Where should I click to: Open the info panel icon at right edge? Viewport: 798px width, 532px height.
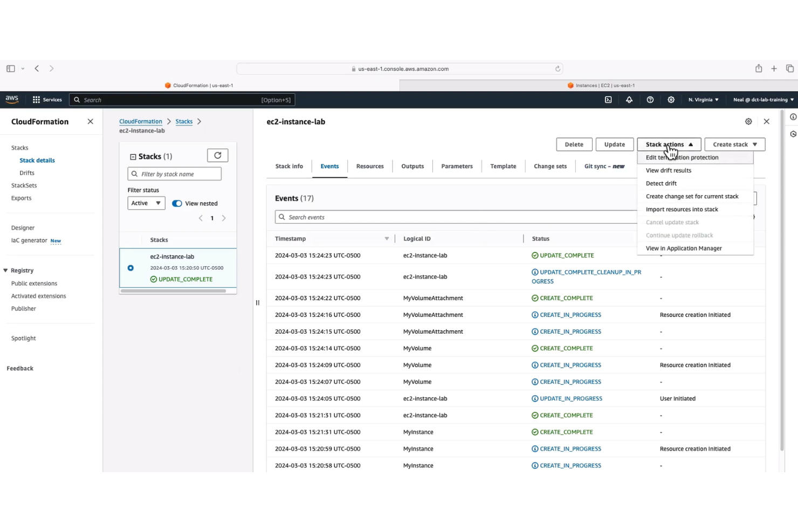click(793, 117)
